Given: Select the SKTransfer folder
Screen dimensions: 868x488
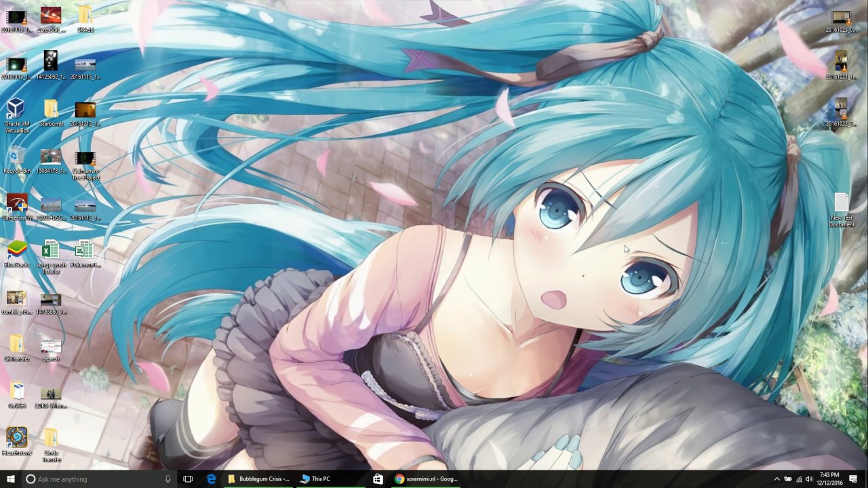Looking at the screenshot, I should pyautogui.click(x=16, y=348).
